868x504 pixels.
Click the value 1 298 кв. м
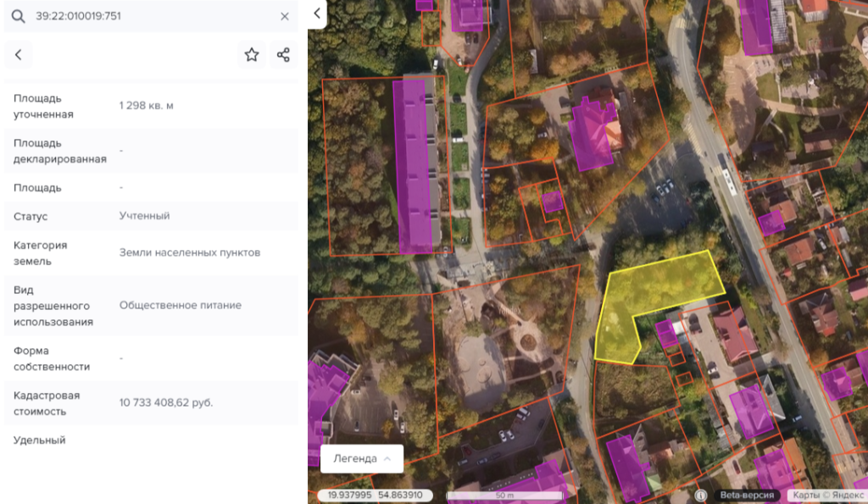coord(146,106)
